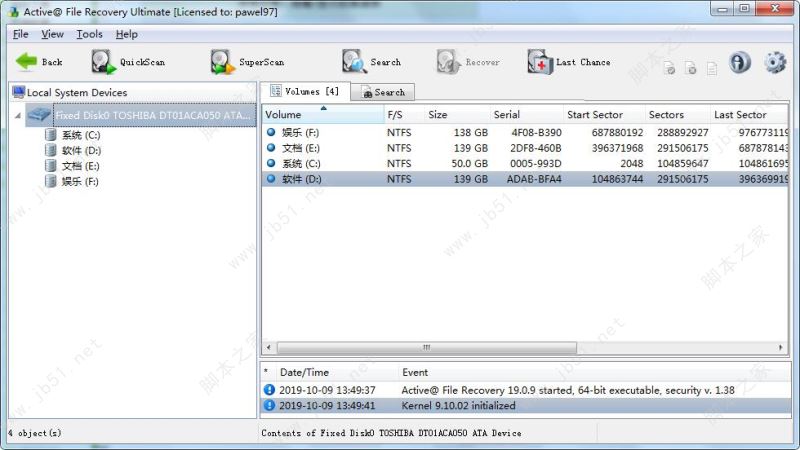Click horizontal scrollbar thumb of volume list
Image resolution: width=800 pixels, height=450 pixels.
(427, 347)
